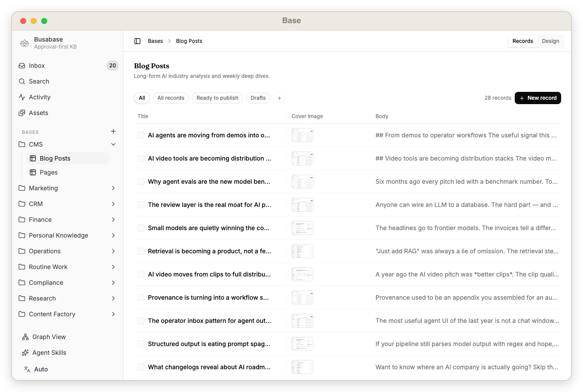Screen dimensions: 583x392
Task: Click the '28 records' count text
Action: [498, 98]
